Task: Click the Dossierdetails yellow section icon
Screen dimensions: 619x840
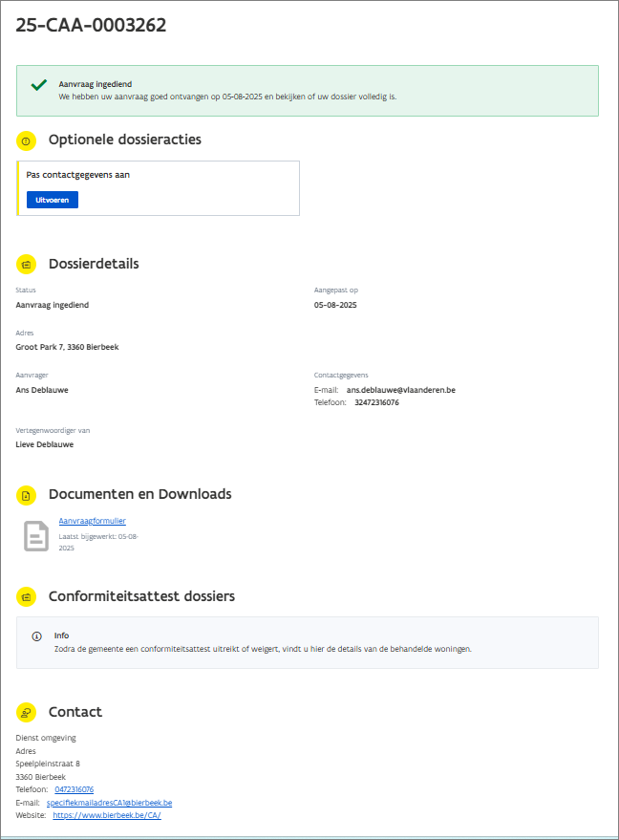Action: pos(26,264)
